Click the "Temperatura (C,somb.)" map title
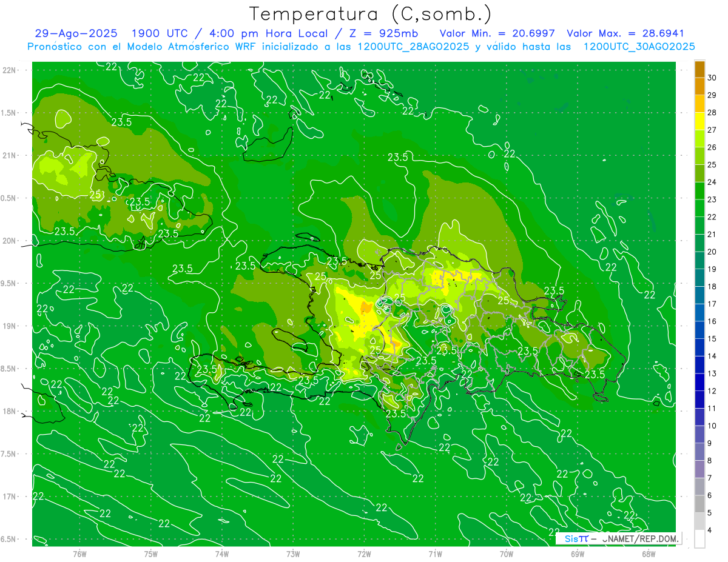 tap(370, 14)
